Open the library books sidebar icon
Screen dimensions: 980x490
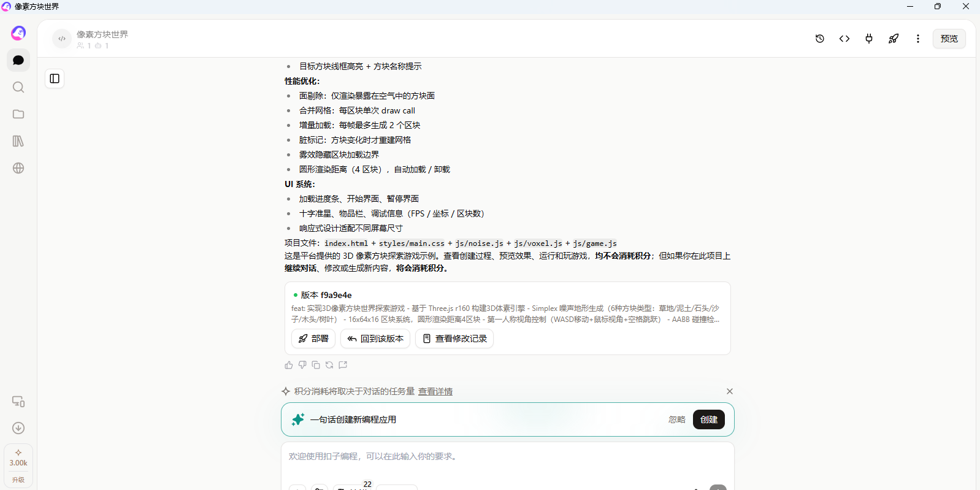pos(18,141)
